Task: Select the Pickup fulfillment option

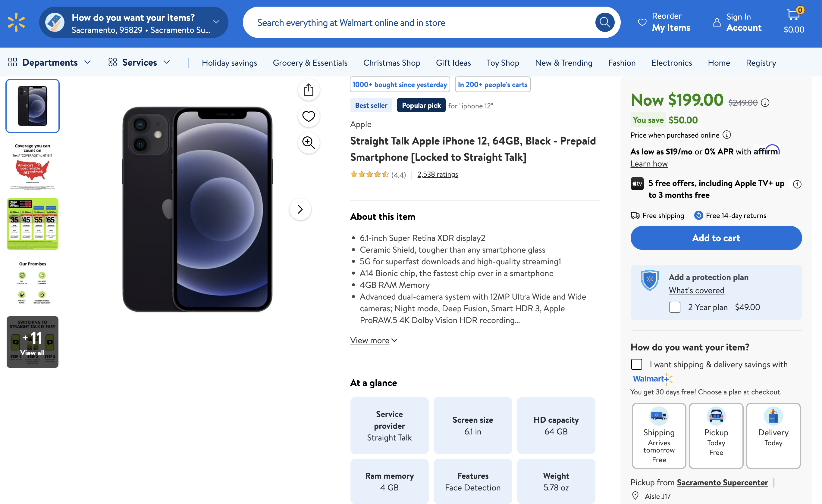Action: click(x=716, y=436)
